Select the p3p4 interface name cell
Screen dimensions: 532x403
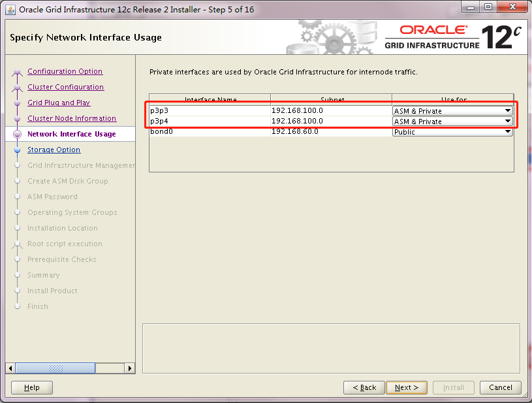point(210,121)
